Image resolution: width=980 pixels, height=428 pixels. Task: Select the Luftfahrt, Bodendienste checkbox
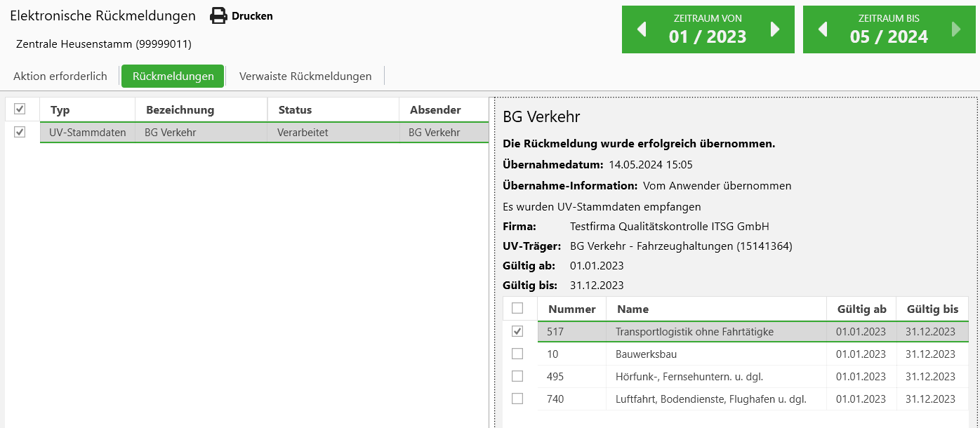(518, 399)
